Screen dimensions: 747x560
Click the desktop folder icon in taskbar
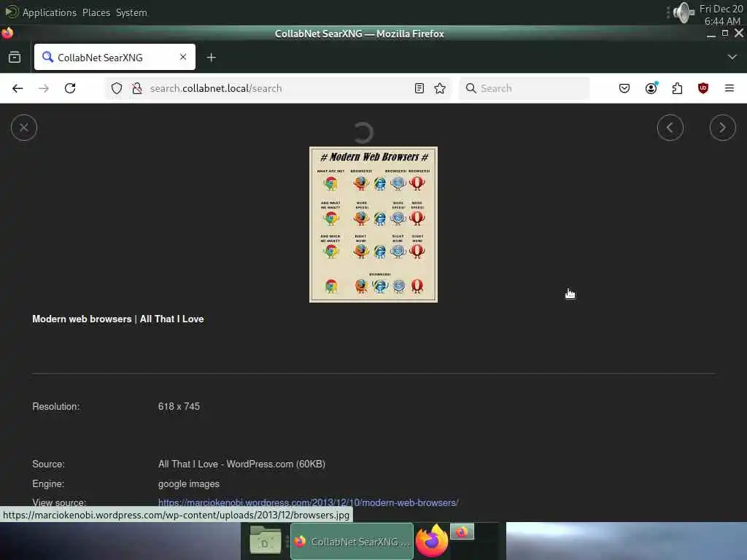coord(266,540)
